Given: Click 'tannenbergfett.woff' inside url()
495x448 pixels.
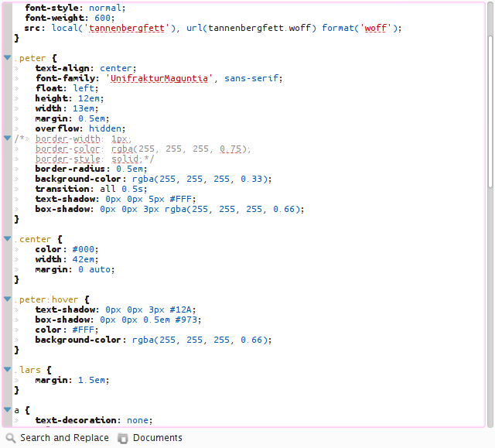Looking at the screenshot, I should pos(259,28).
